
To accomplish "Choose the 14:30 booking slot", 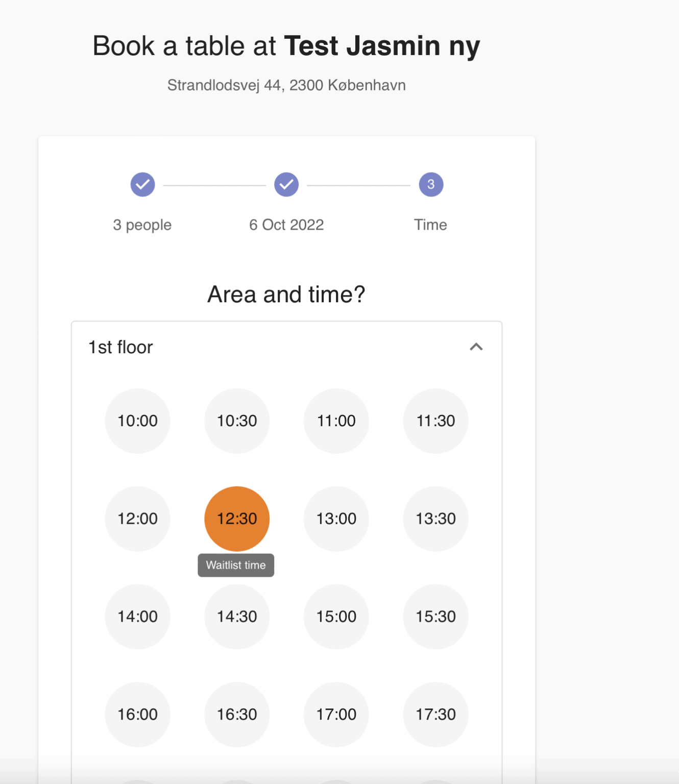I will tap(236, 616).
